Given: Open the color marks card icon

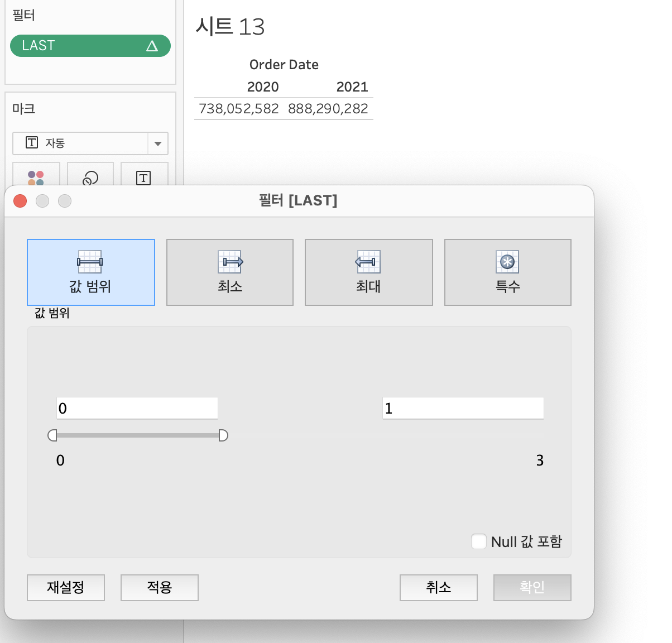Looking at the screenshot, I should tap(36, 177).
